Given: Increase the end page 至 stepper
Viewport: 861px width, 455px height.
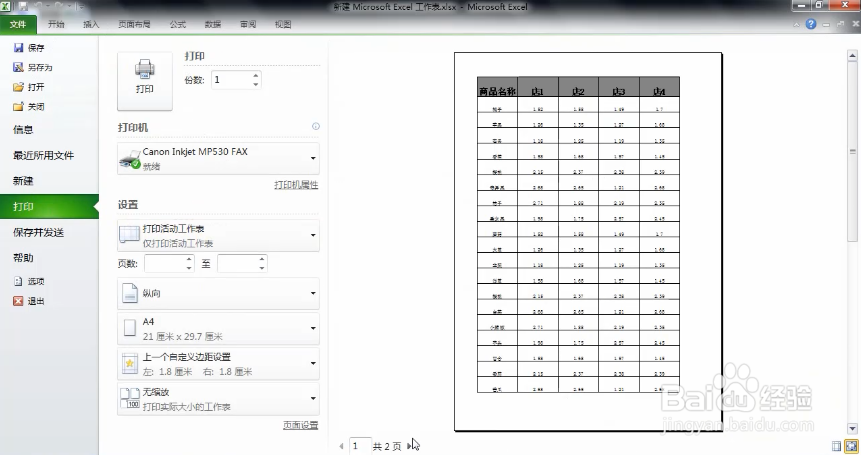Looking at the screenshot, I should 262,259.
